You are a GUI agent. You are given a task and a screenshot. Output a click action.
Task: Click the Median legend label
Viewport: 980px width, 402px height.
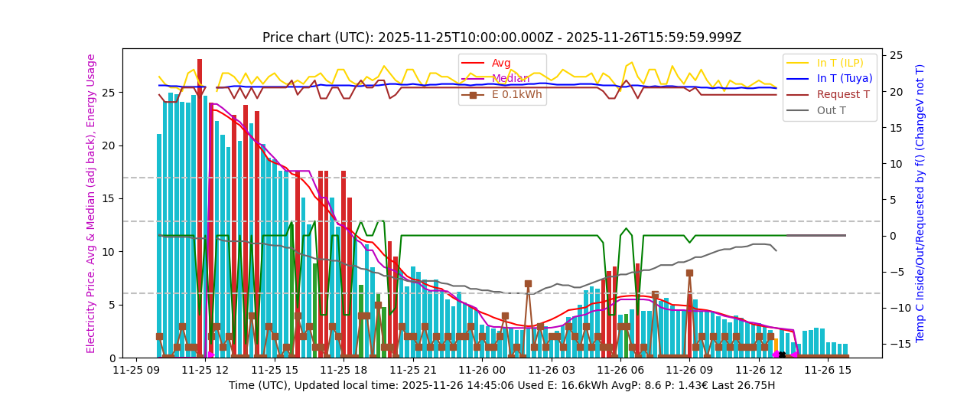point(510,79)
